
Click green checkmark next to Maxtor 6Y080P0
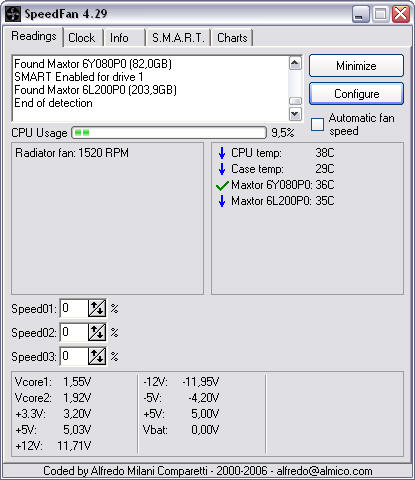[x=222, y=185]
